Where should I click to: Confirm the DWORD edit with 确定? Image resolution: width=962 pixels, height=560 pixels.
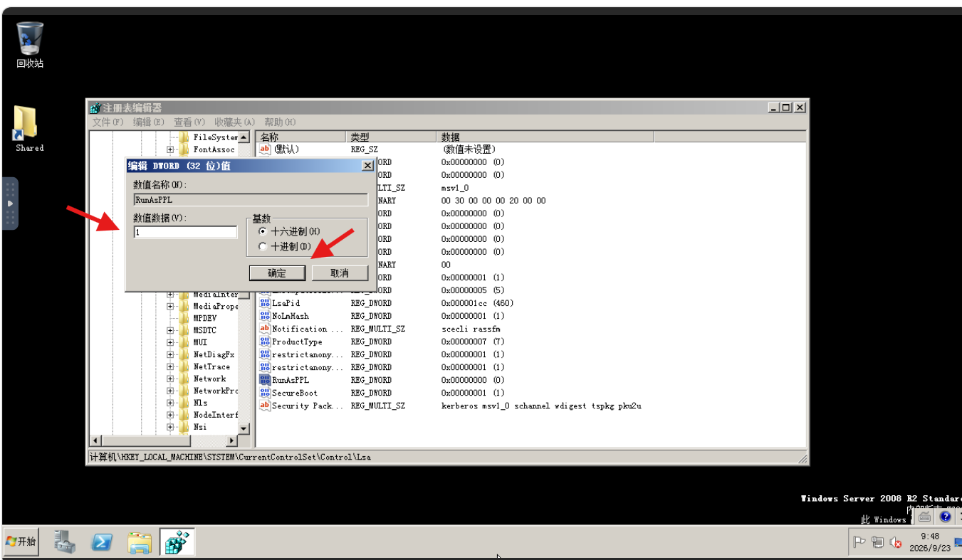[277, 273]
